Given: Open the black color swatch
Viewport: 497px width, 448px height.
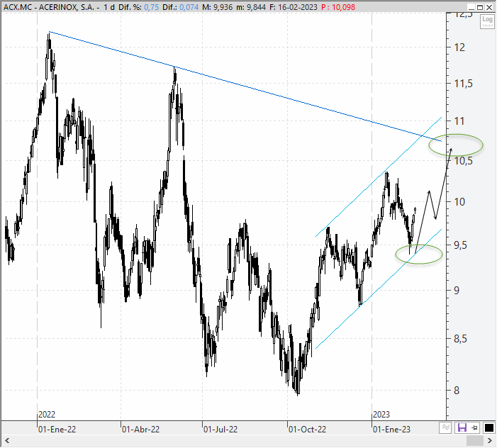Looking at the screenshot, I should pyautogui.click(x=488, y=428).
